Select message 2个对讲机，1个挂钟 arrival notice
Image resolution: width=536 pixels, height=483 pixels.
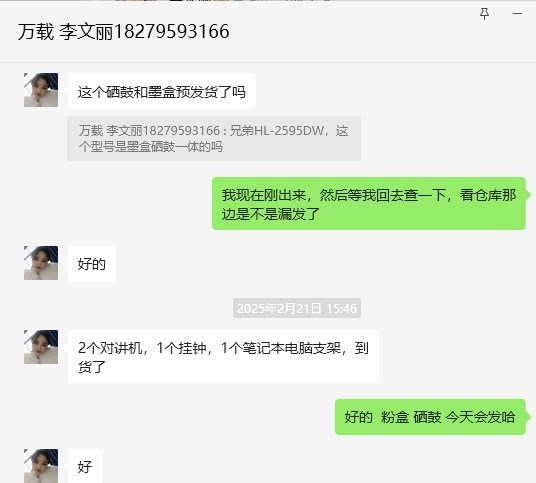click(x=223, y=357)
